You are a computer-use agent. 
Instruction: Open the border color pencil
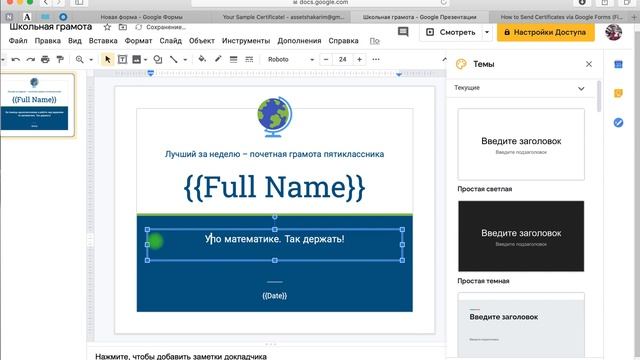point(218,59)
